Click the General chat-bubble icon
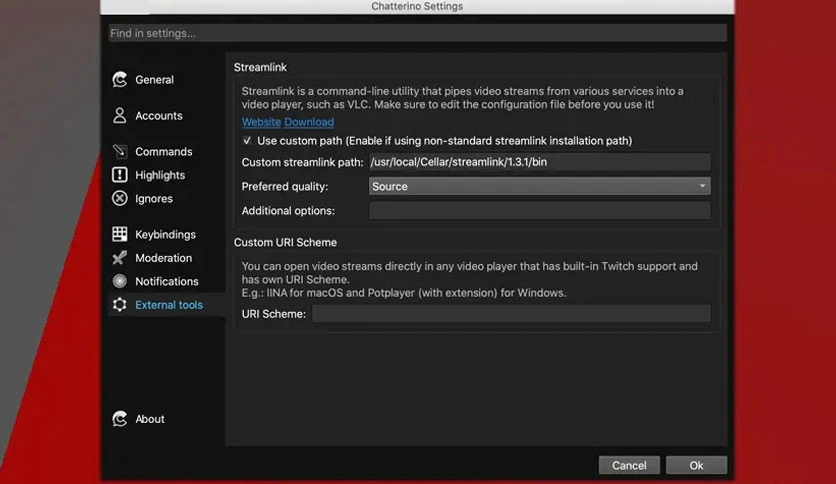 (119, 79)
